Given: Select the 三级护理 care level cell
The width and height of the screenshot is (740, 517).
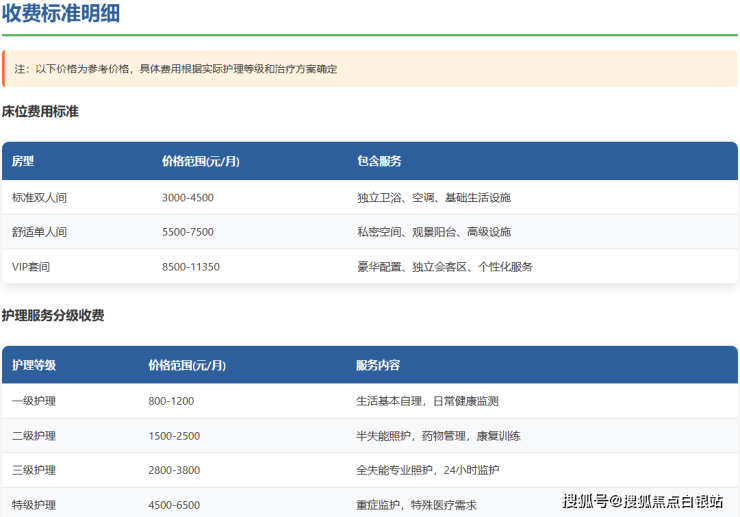Looking at the screenshot, I should [34, 470].
